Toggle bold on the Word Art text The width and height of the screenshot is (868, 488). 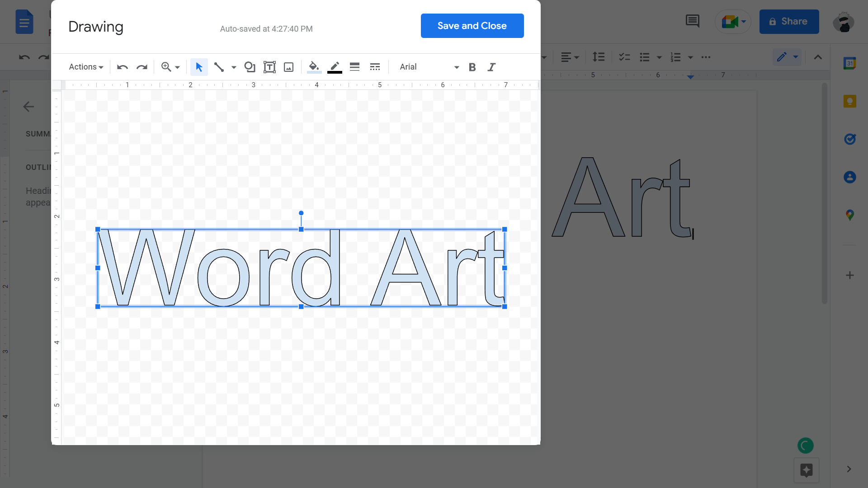pyautogui.click(x=472, y=67)
